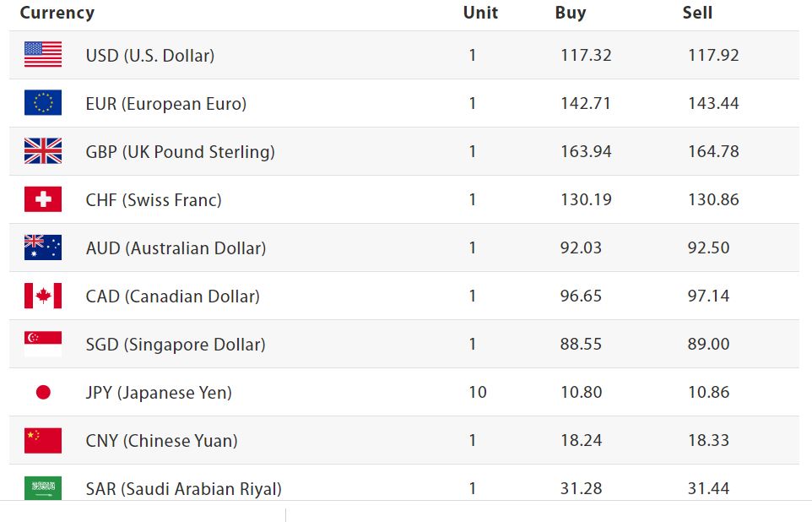Click the Australian flag icon
This screenshot has height=522, width=812.
pos(43,247)
